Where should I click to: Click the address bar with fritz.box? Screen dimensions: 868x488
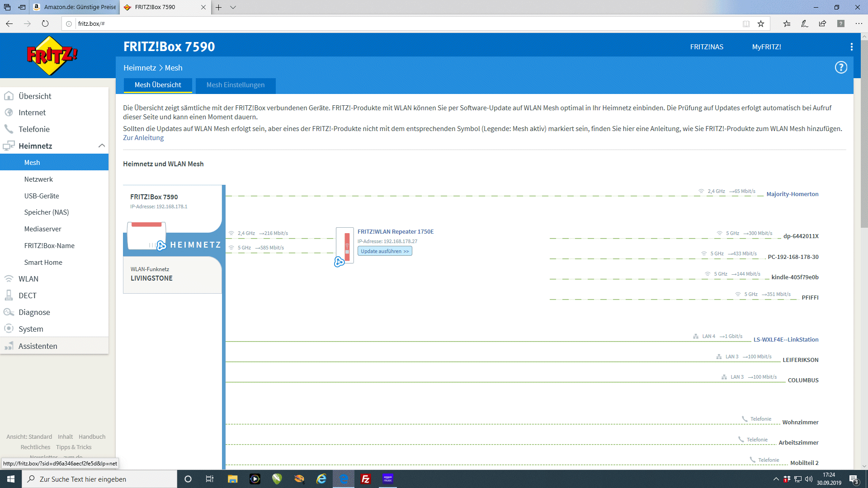point(402,23)
